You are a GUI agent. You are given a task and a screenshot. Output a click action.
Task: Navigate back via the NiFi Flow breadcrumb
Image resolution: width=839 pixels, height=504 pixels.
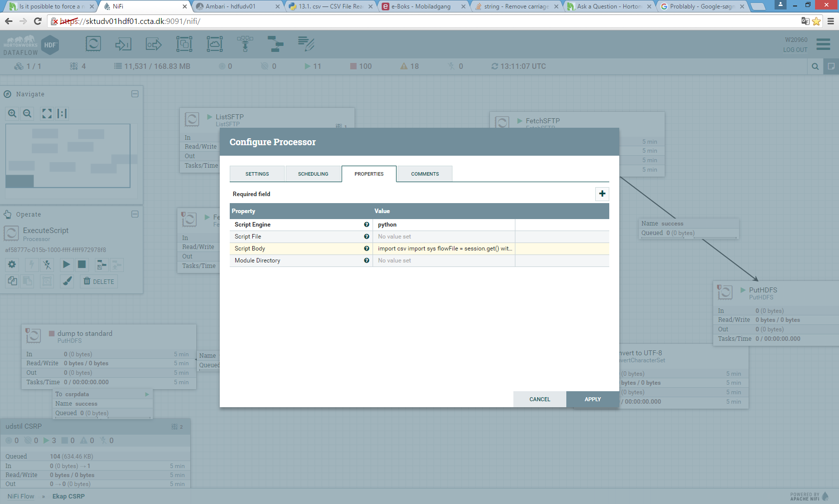pos(20,496)
